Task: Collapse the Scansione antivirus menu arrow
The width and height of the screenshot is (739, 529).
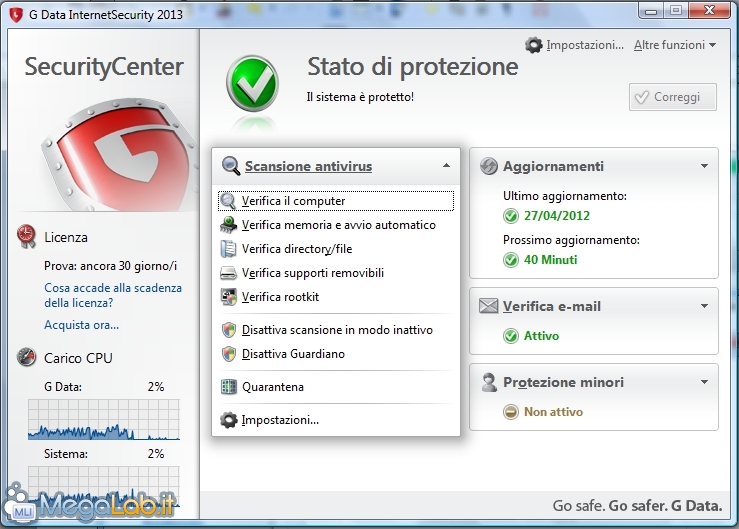Action: [x=446, y=166]
